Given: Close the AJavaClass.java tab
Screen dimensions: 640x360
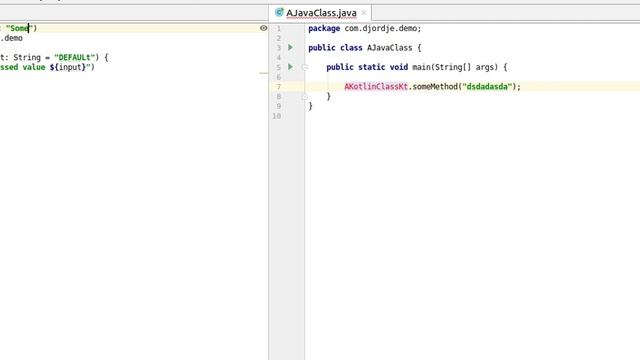Looking at the screenshot, I should (x=364, y=13).
